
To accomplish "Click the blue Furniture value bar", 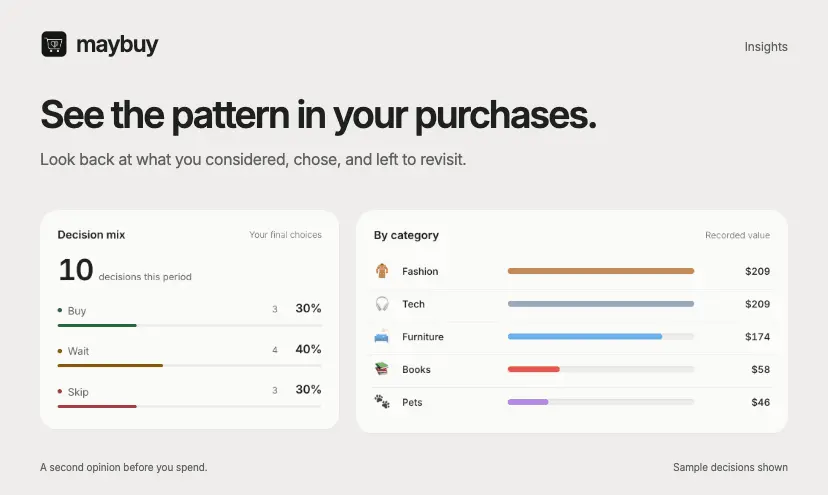I will (x=585, y=337).
